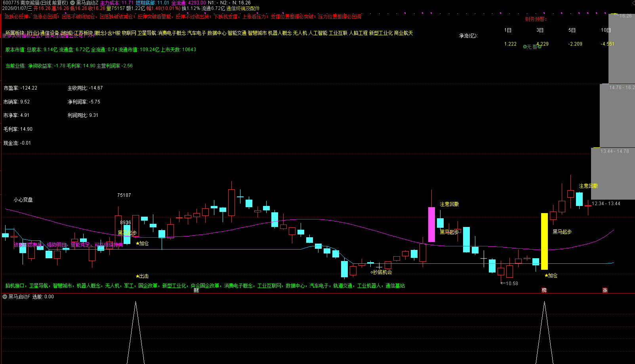Click the green 无警 financial warning status
The height and width of the screenshot is (364, 635).
[532, 47]
